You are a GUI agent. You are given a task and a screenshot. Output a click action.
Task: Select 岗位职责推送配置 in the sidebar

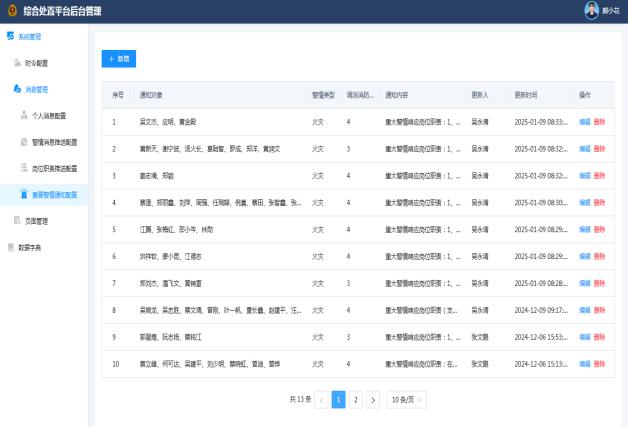[x=54, y=167]
